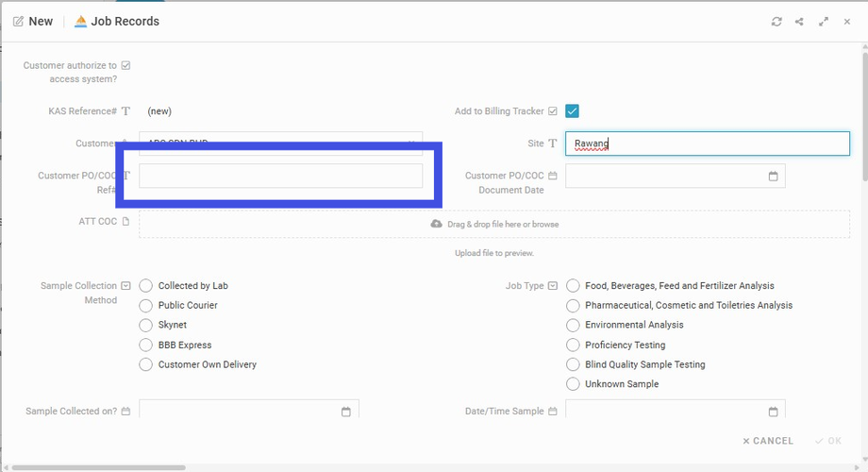The height and width of the screenshot is (472, 868).
Task: Click the New label in header
Action: (41, 22)
